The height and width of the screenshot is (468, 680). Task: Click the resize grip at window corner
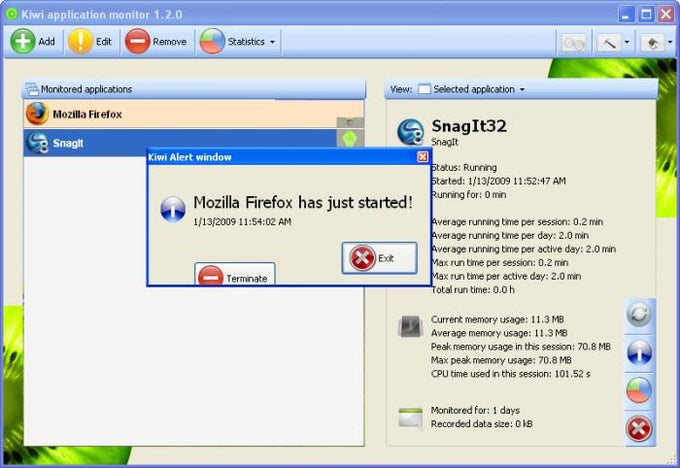click(x=672, y=461)
